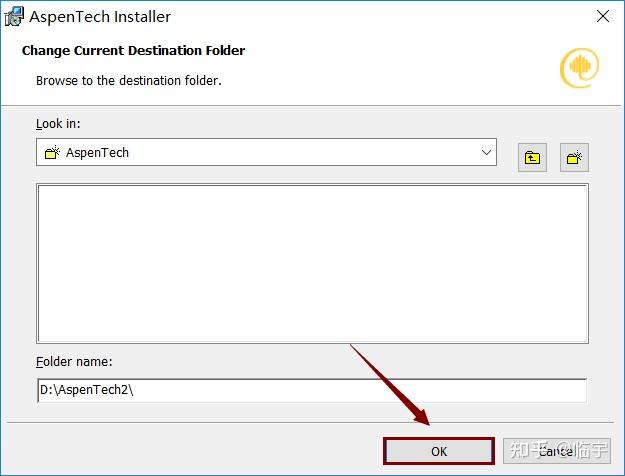Click the AspenTech logo in header
Image resolution: width=625 pixels, height=476 pixels.
point(579,66)
